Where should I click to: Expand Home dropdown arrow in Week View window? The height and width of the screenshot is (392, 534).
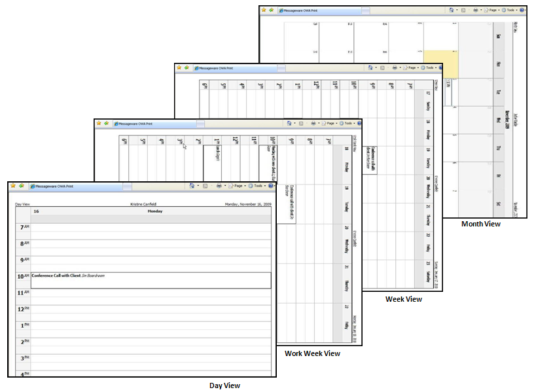point(376,68)
